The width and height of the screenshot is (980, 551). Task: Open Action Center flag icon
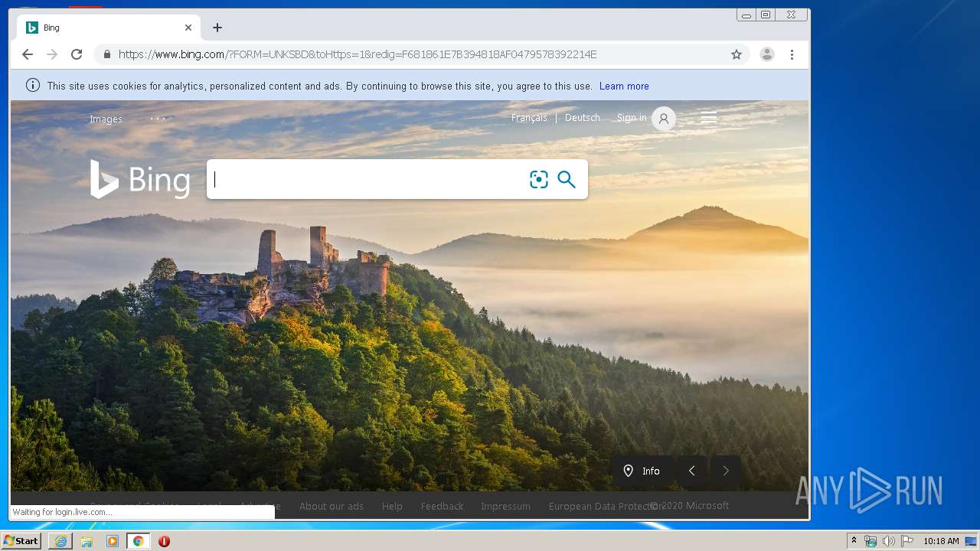click(x=907, y=541)
